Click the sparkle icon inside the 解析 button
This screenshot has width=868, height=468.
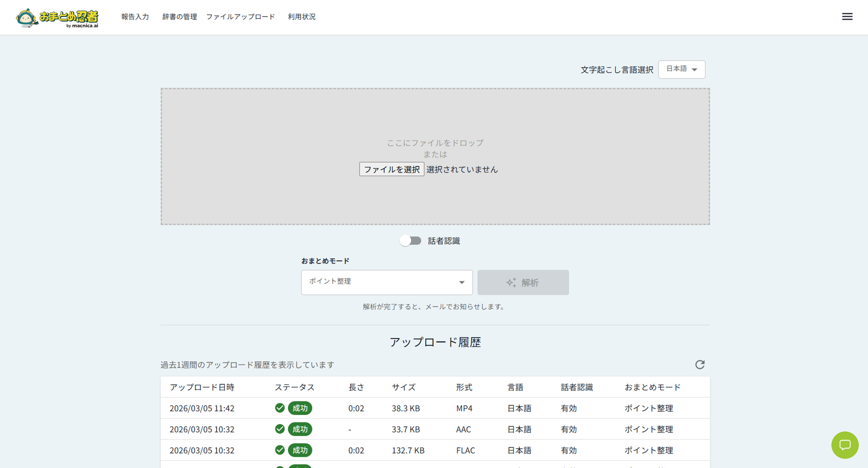click(x=512, y=283)
